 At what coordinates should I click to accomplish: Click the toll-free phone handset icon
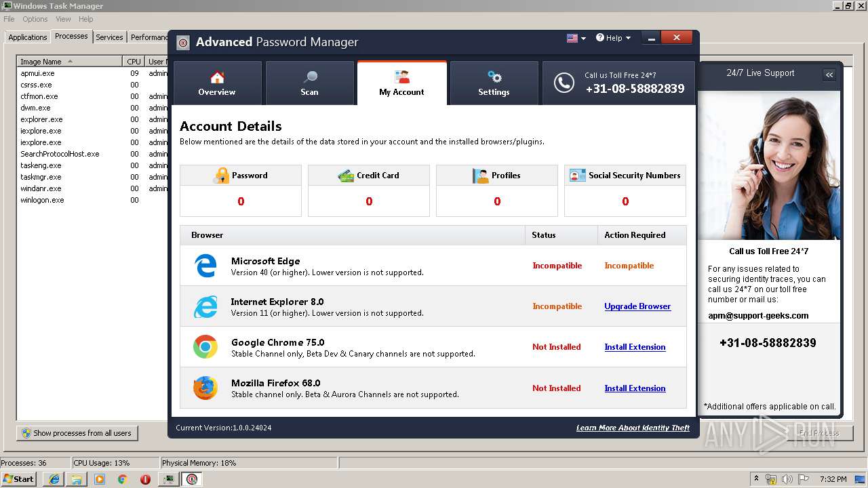[564, 83]
